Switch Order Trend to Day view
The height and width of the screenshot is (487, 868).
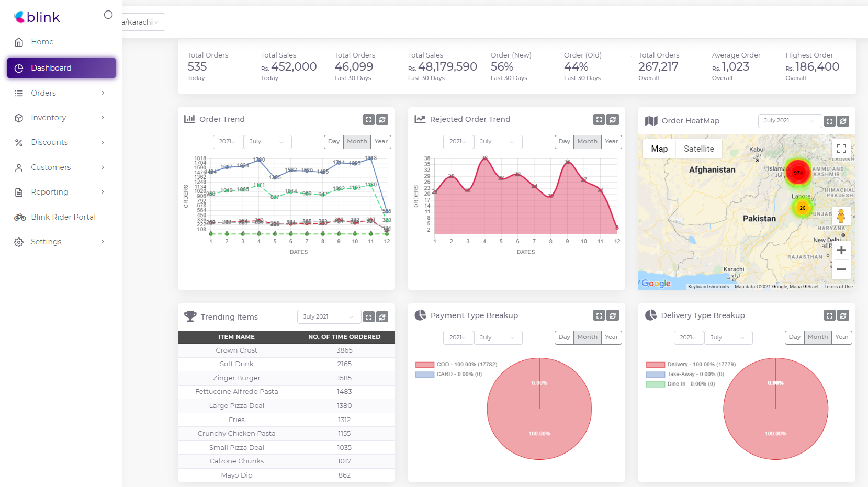click(x=333, y=141)
